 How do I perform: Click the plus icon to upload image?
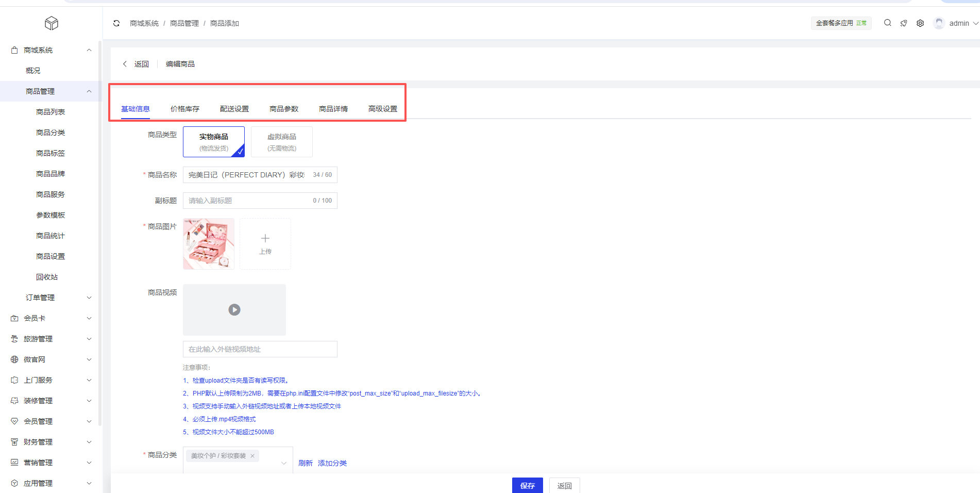[x=265, y=238]
